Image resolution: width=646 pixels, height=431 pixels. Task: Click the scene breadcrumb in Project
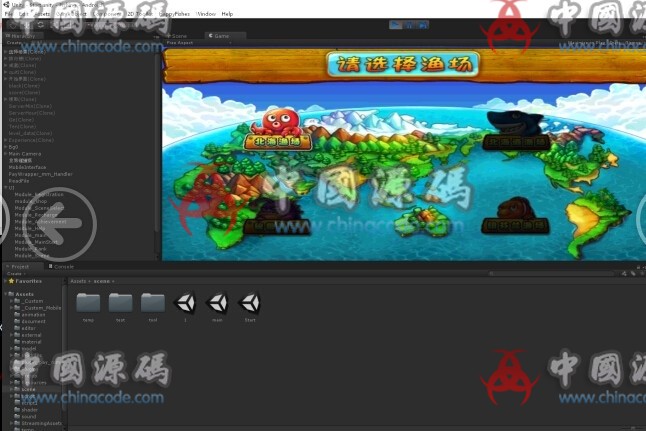101,281
